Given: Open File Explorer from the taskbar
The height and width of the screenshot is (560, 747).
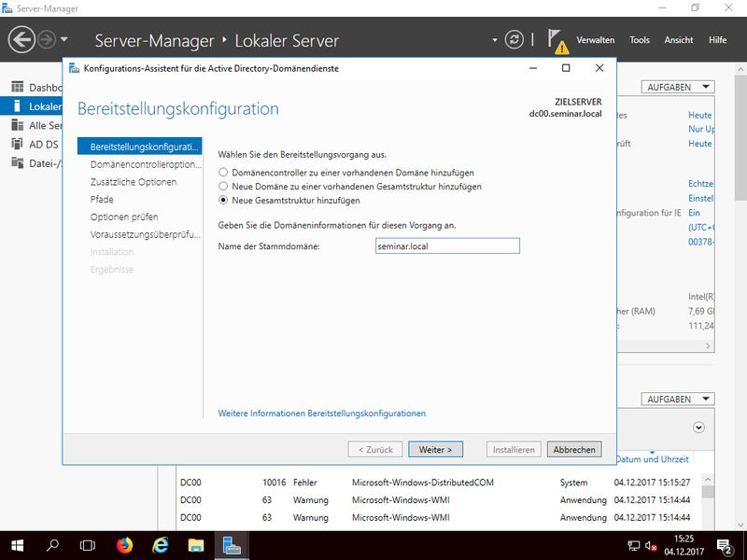Looking at the screenshot, I should pos(195,544).
